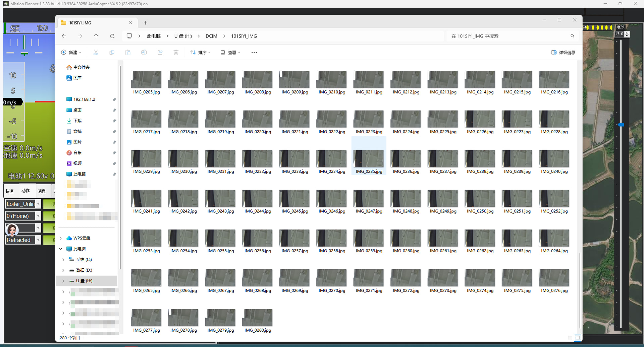Click the Delete trash icon

176,53
